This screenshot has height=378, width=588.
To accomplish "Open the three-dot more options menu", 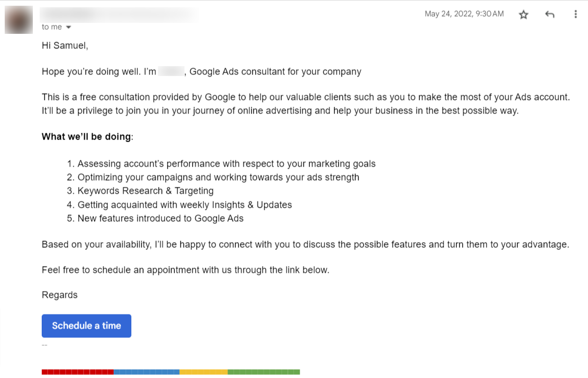I will (x=575, y=15).
